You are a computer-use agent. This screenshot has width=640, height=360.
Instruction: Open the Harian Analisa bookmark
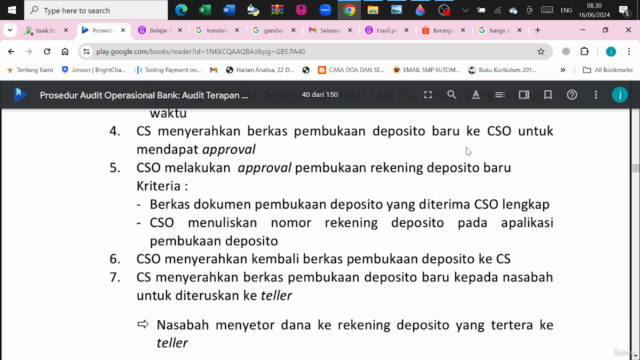point(260,70)
